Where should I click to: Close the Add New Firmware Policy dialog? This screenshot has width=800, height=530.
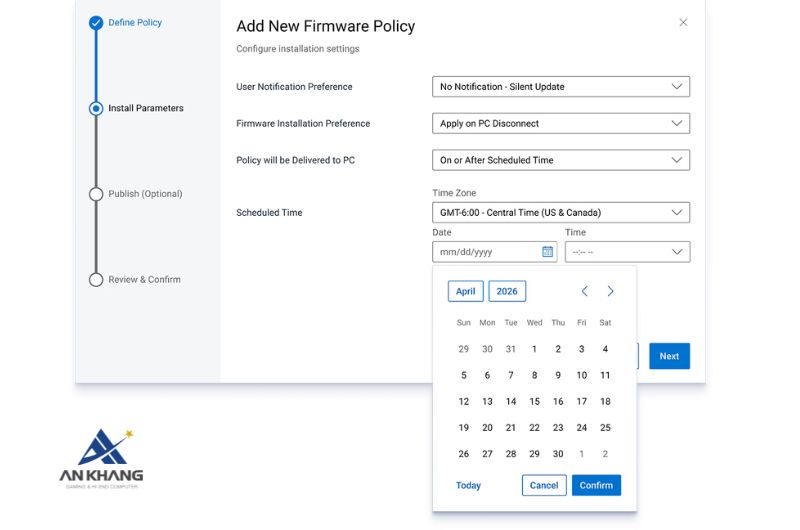point(683,22)
